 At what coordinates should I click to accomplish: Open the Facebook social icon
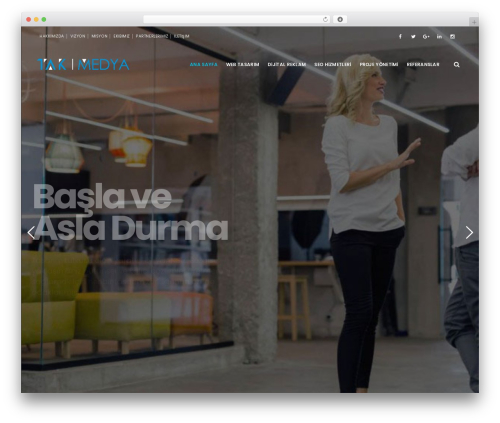pyautogui.click(x=400, y=36)
